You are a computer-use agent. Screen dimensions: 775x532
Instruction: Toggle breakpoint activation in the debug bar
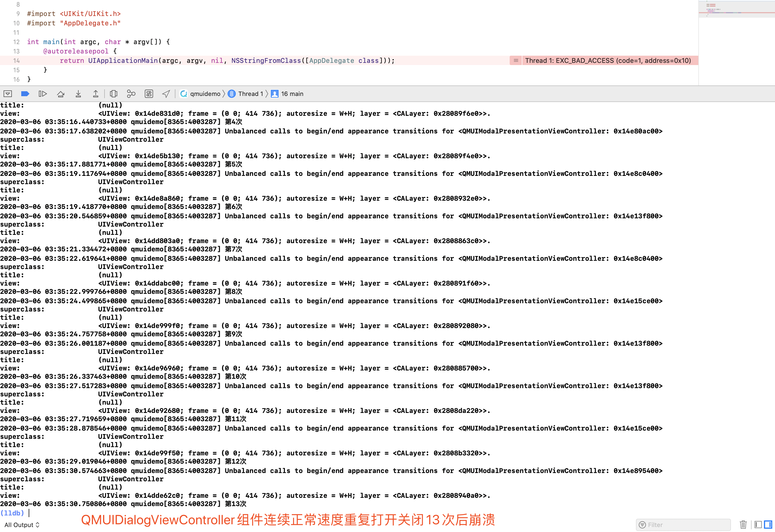tap(25, 94)
